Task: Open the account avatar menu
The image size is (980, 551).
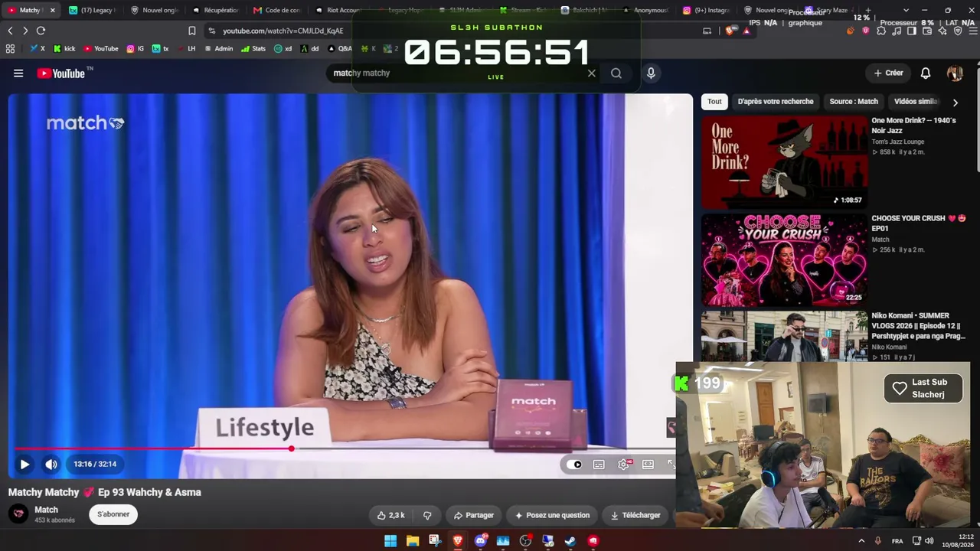Action: tap(955, 73)
